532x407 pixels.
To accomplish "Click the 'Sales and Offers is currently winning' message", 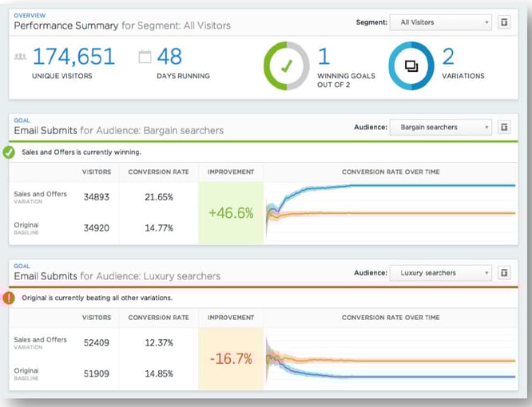I will tap(81, 152).
